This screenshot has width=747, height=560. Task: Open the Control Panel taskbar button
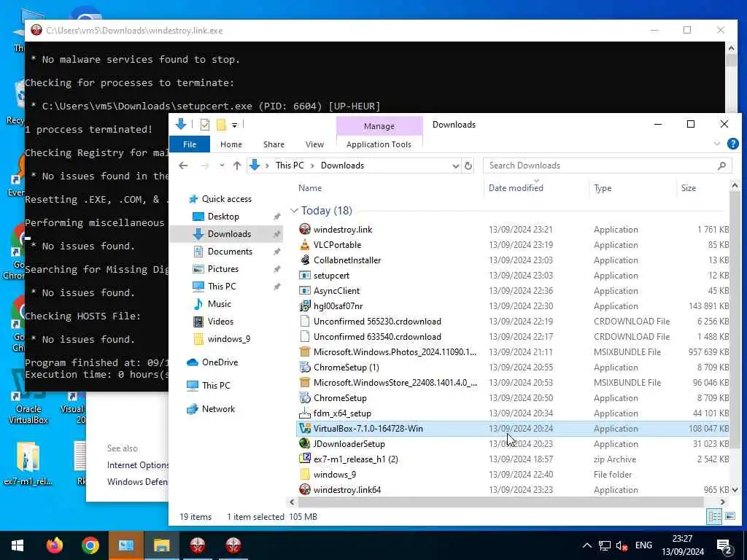click(125, 545)
